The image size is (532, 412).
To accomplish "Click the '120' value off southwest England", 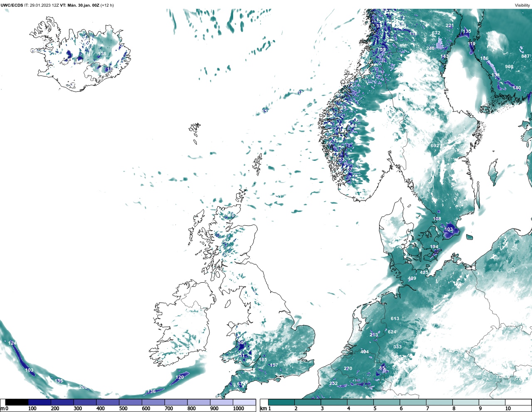I will pyautogui.click(x=180, y=377).
